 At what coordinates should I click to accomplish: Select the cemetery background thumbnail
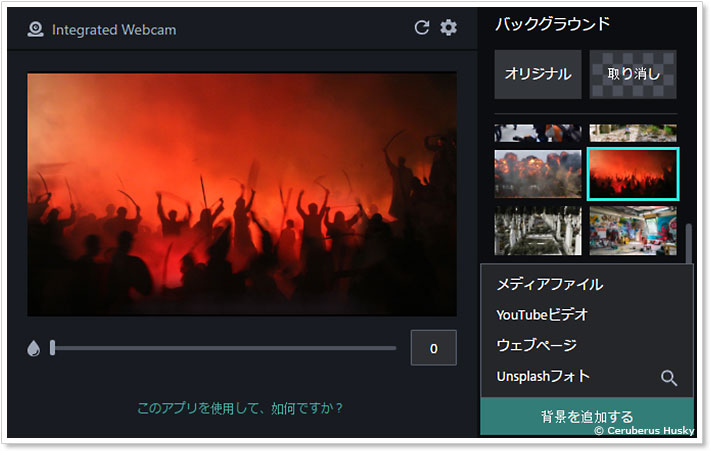tap(538, 230)
